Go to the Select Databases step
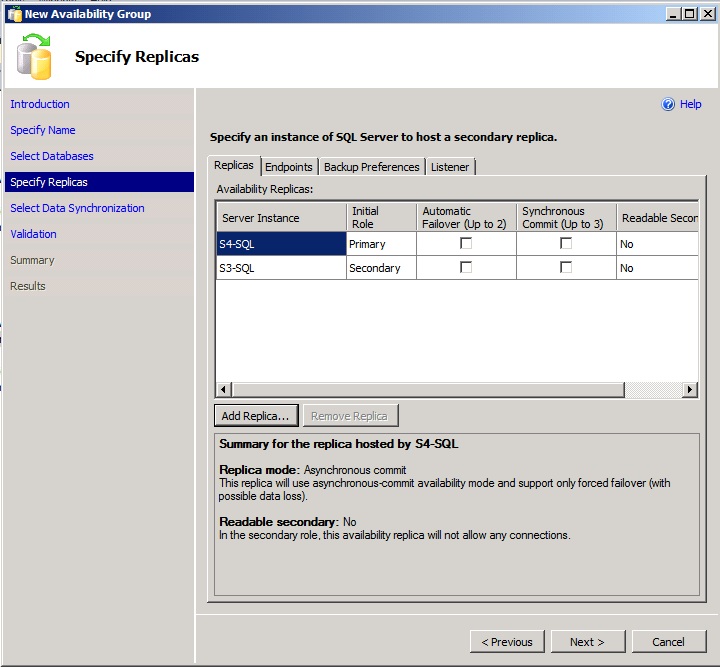This screenshot has height=667, width=720. pos(52,156)
